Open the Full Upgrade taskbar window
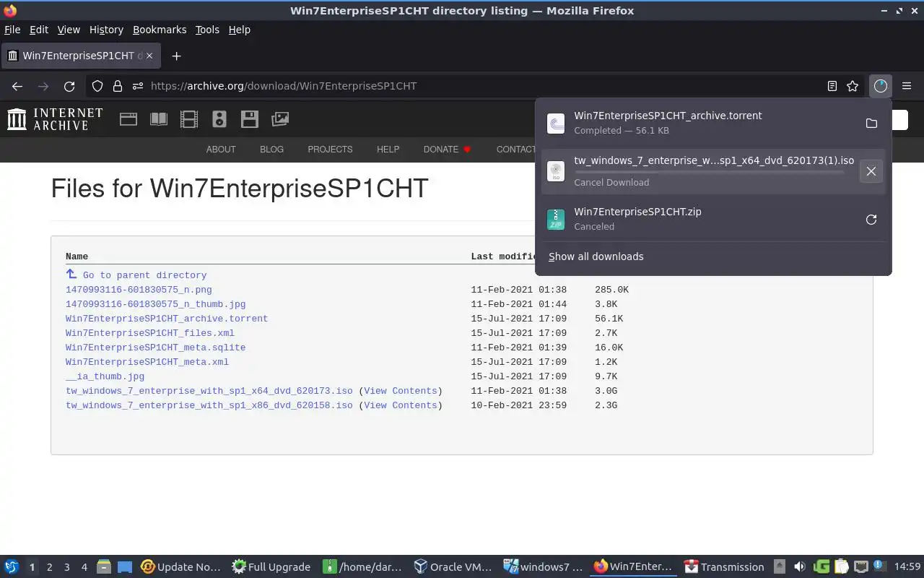The height and width of the screenshot is (578, 924). click(x=271, y=567)
